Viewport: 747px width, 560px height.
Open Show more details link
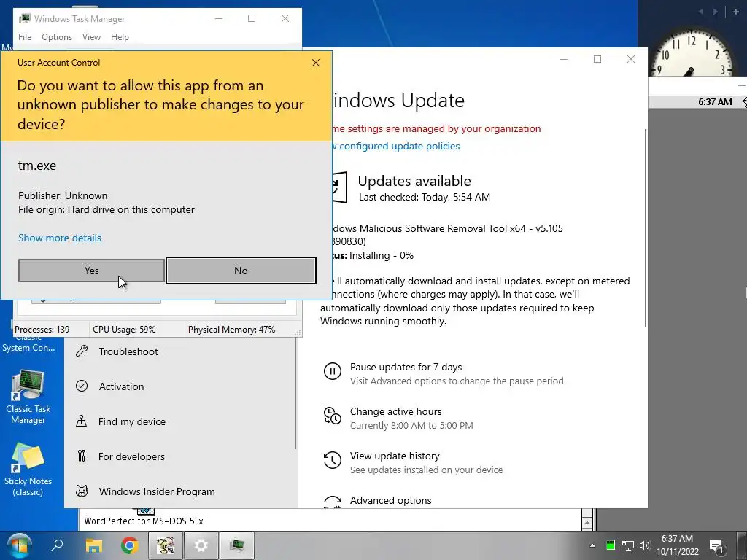click(x=60, y=238)
